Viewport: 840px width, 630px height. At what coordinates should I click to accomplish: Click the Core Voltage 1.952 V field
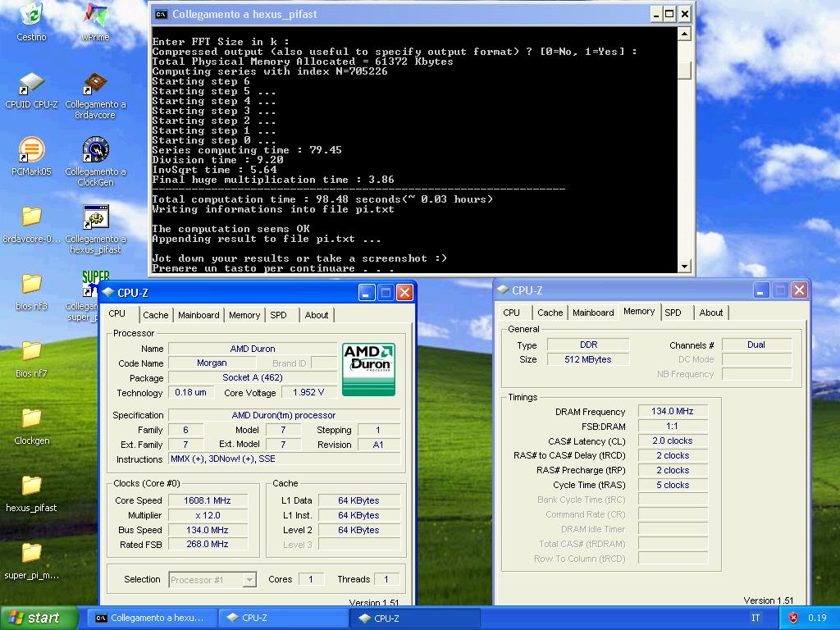pyautogui.click(x=308, y=393)
